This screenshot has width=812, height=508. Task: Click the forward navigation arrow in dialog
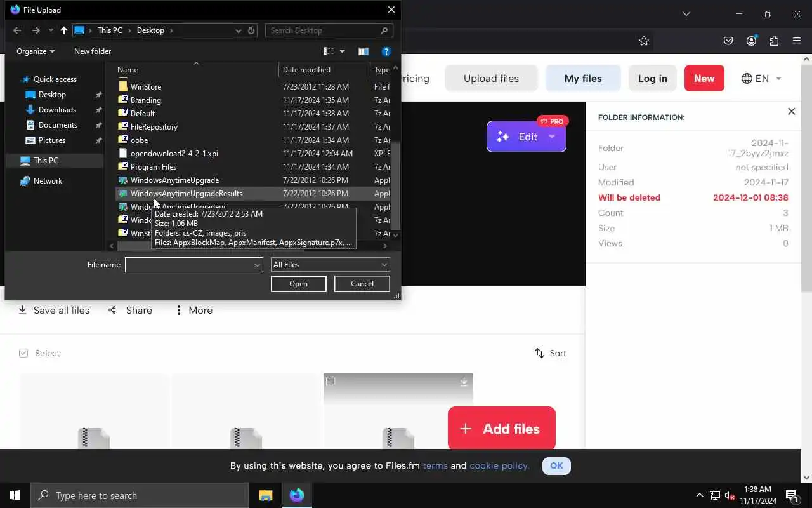click(36, 30)
